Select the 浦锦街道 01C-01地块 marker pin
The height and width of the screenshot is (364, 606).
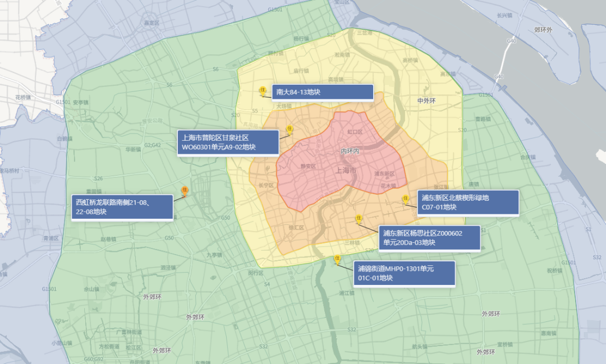pyautogui.click(x=337, y=260)
